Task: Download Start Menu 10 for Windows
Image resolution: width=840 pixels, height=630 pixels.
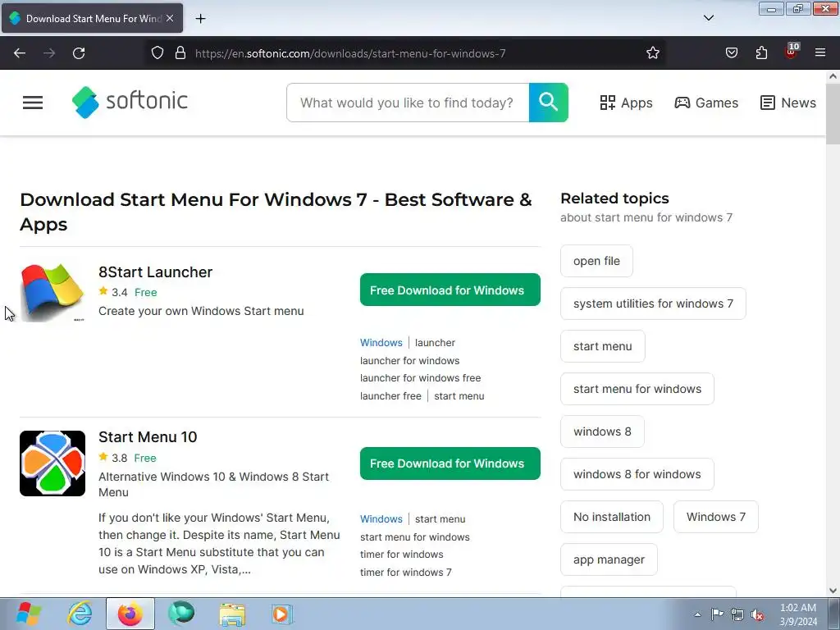Action: coord(450,463)
